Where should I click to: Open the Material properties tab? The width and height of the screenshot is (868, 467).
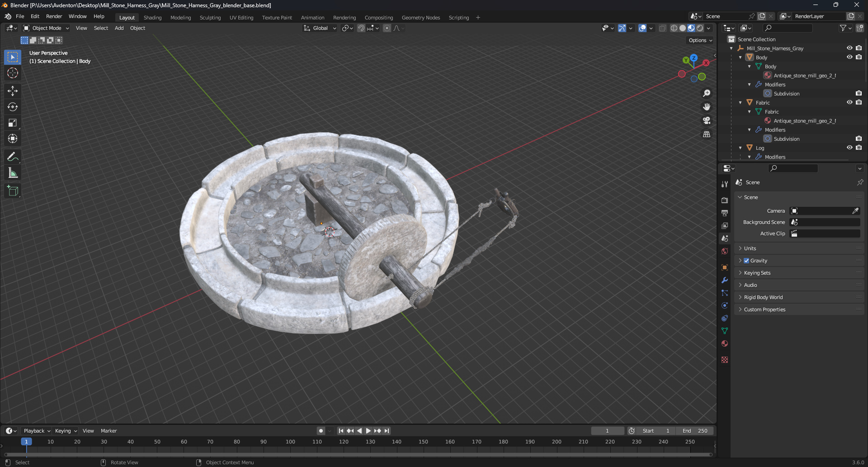(725, 343)
